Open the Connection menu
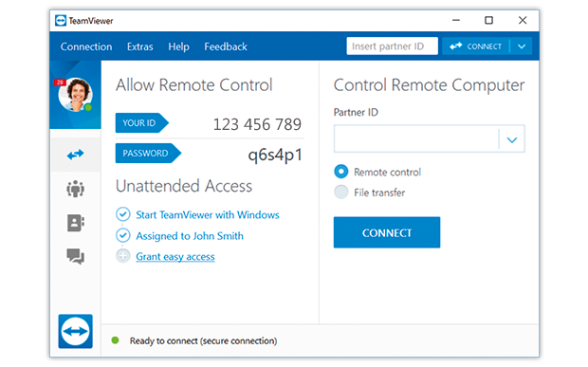The width and height of the screenshot is (588, 367). pyautogui.click(x=86, y=46)
